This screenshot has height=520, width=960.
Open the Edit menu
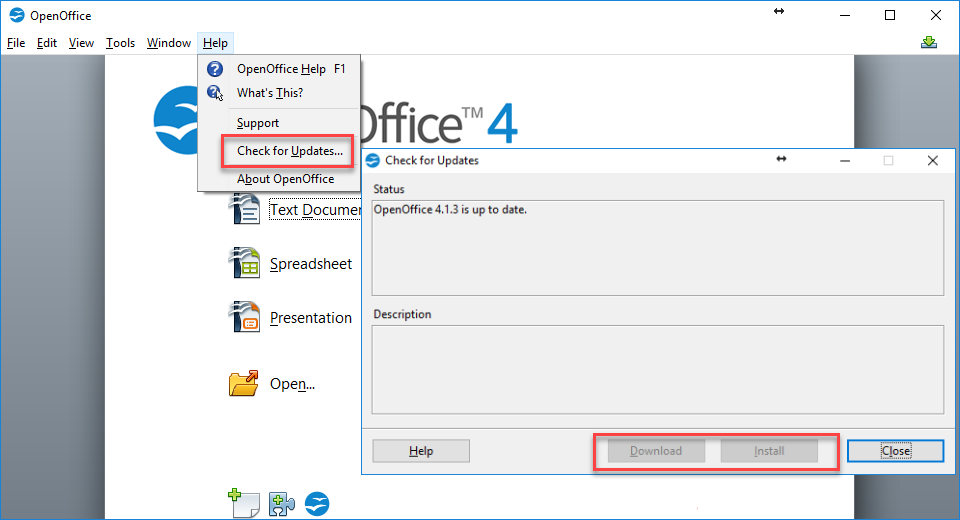pos(47,43)
